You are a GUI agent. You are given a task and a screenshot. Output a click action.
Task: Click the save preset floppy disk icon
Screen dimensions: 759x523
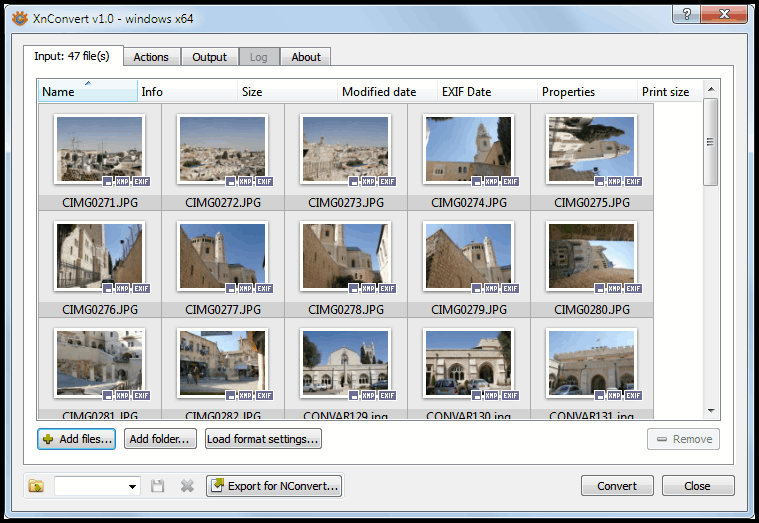(157, 486)
